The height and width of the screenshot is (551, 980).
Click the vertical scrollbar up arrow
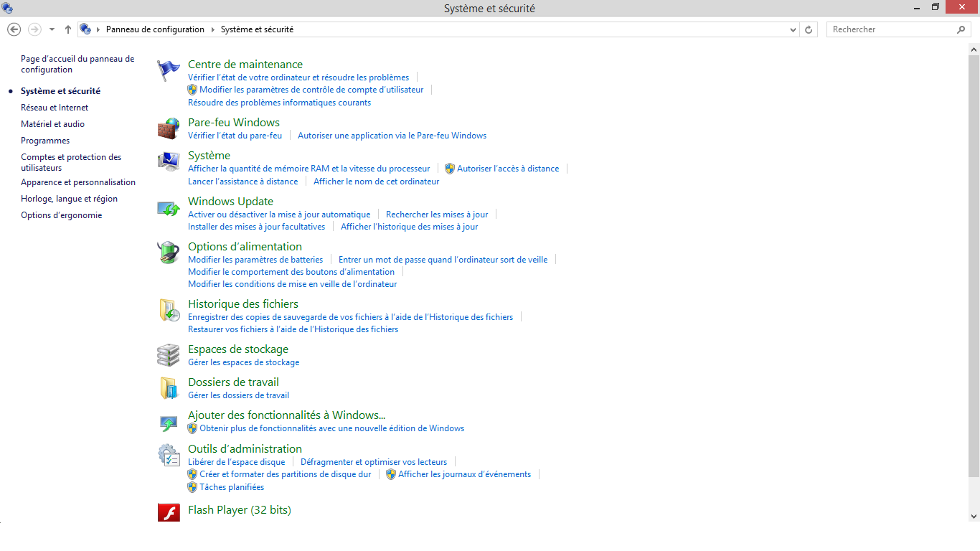[974, 49]
